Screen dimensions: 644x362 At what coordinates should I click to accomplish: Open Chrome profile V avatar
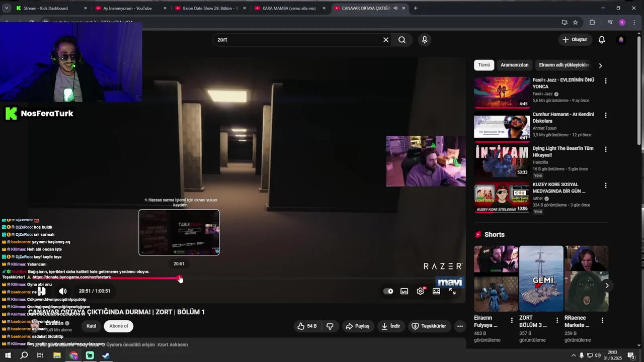(x=622, y=22)
